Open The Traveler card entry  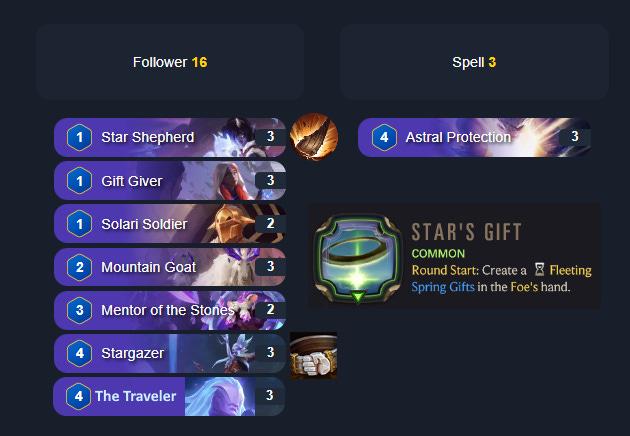(169, 396)
